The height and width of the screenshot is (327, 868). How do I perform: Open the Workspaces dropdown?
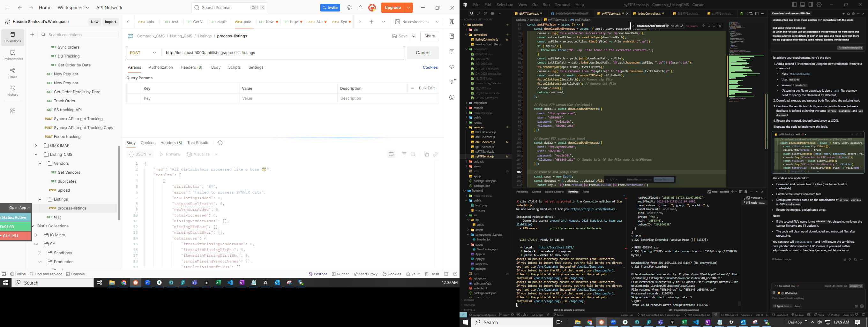click(x=73, y=7)
